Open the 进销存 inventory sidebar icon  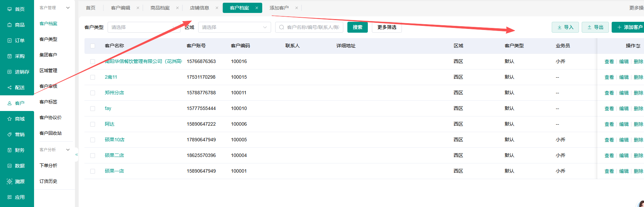point(10,72)
